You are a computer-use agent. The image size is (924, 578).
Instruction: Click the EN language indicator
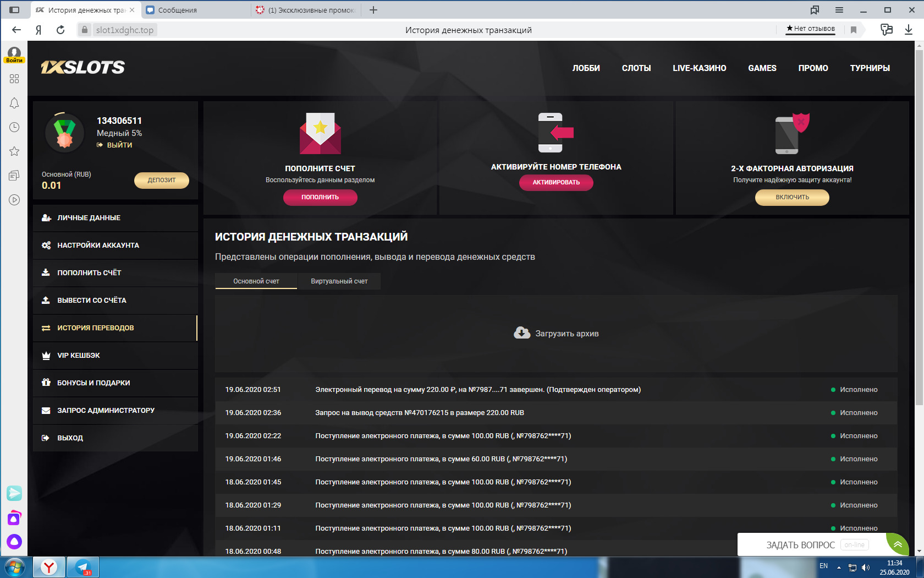tap(823, 566)
